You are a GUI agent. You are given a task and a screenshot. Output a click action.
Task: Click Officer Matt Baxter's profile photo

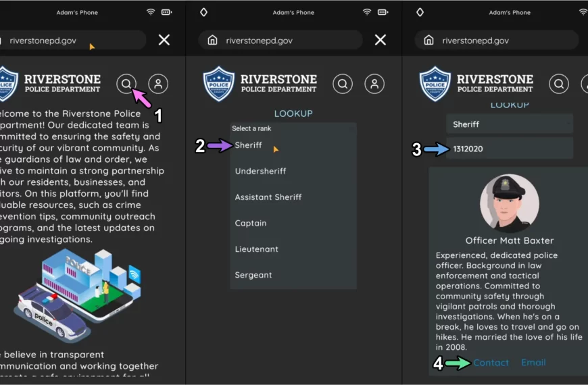coord(510,203)
